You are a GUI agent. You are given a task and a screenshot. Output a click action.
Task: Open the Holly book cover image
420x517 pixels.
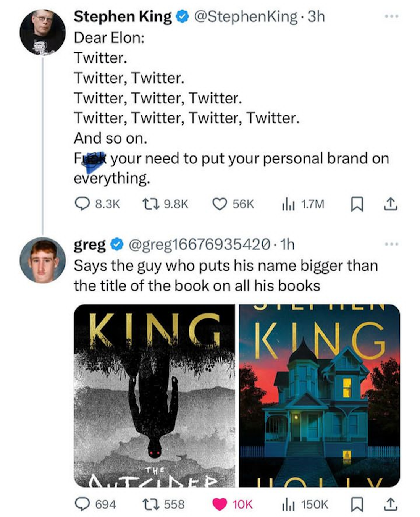pos(320,396)
